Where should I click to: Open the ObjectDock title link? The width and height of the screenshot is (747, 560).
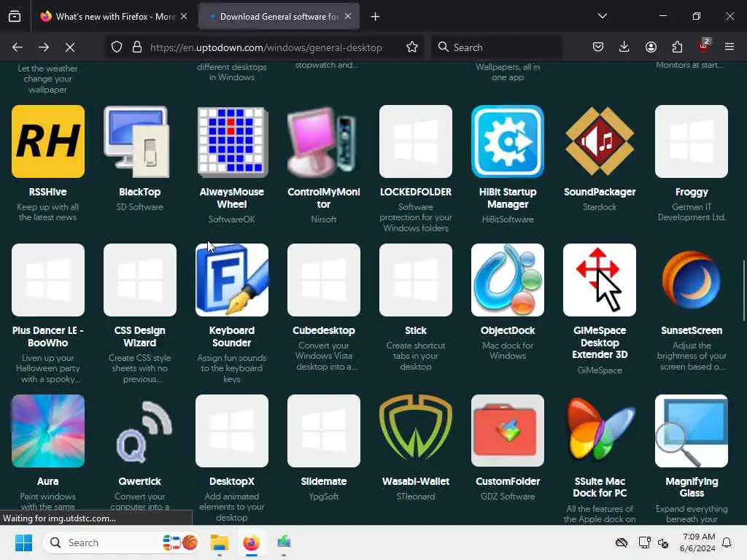[x=508, y=330]
